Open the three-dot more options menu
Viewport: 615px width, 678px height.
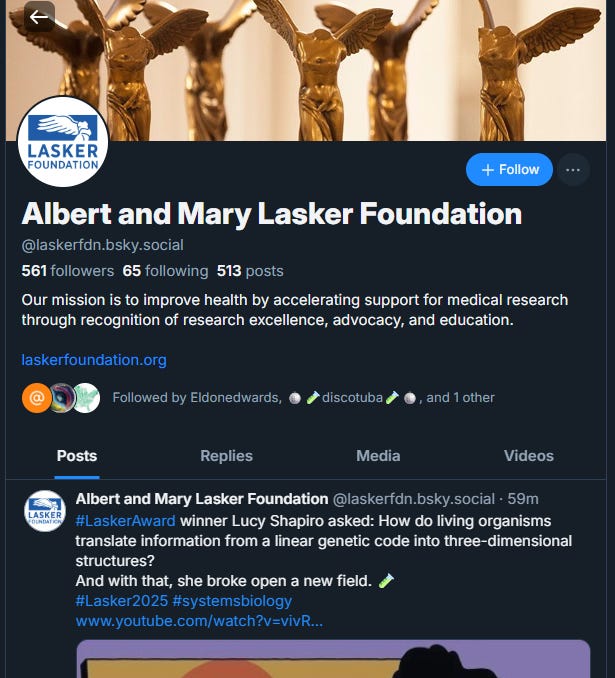click(x=573, y=170)
